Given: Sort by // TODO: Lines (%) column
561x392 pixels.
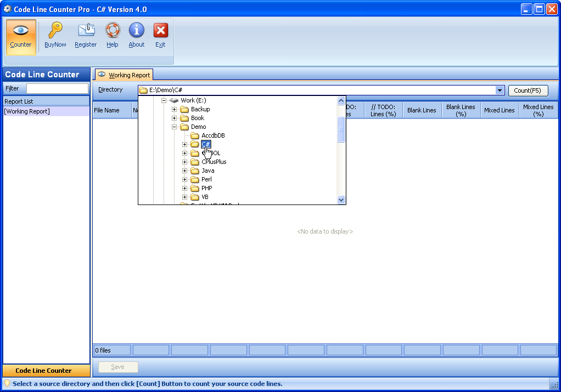Looking at the screenshot, I should point(383,110).
